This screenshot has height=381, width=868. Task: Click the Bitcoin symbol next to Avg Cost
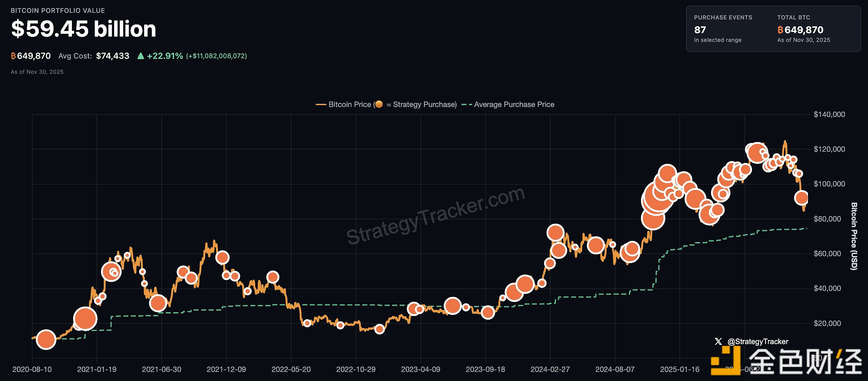click(13, 56)
